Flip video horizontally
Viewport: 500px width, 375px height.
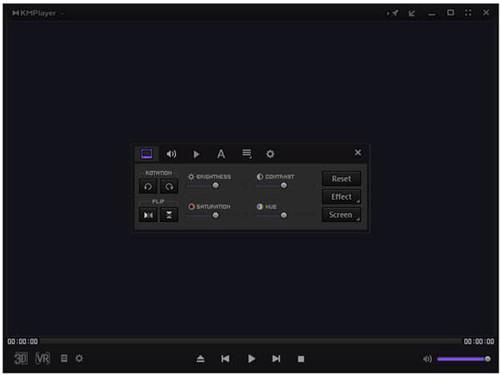(x=148, y=215)
